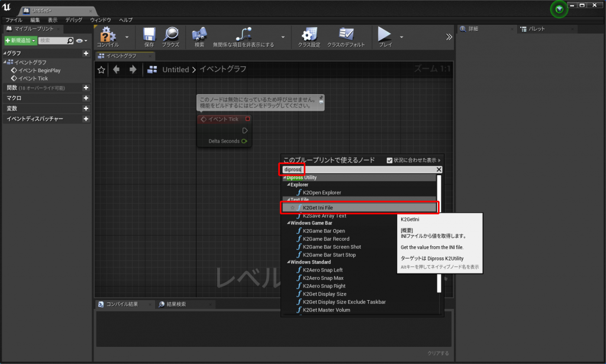This screenshot has width=606, height=364.
Task: Click the node list vertical scrollbar
Action: pos(439,234)
